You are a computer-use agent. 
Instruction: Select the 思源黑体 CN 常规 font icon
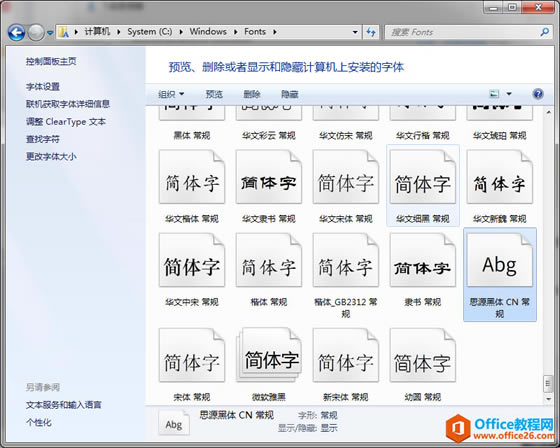pyautogui.click(x=500, y=260)
